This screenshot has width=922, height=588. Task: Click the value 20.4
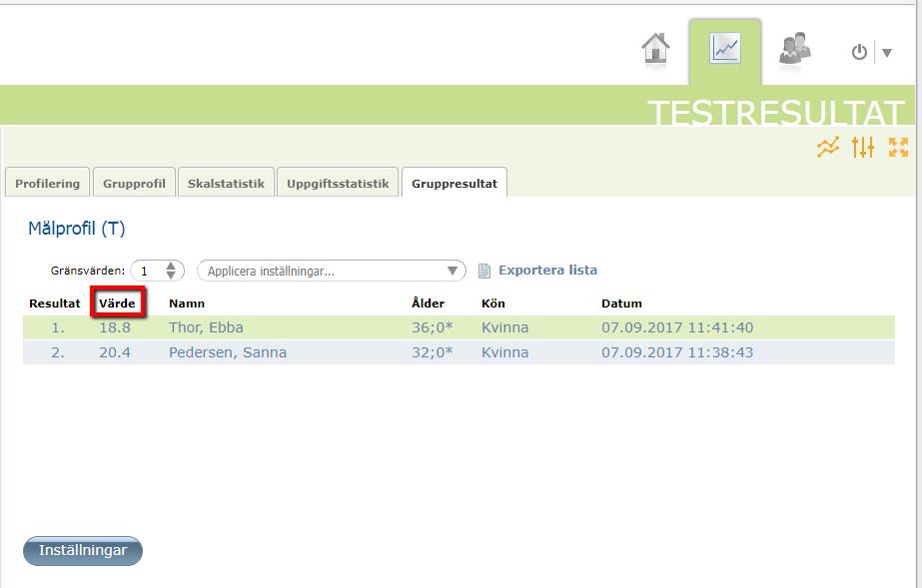[115, 352]
